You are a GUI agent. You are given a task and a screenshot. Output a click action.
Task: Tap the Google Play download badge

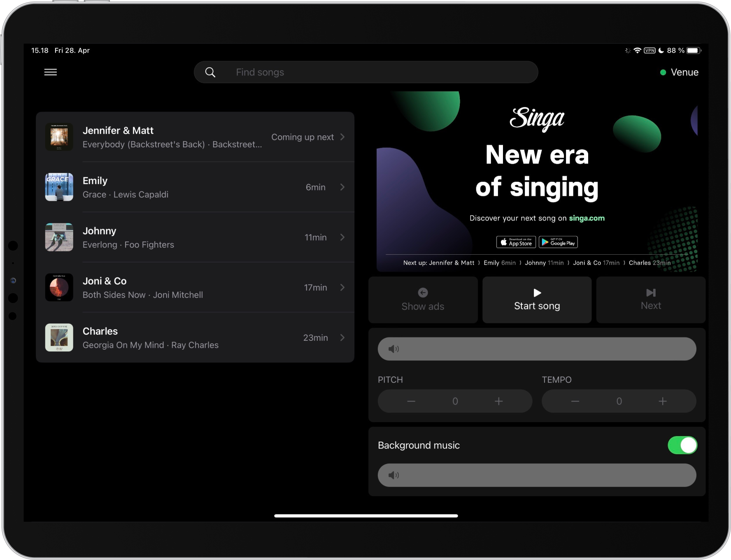point(559,242)
